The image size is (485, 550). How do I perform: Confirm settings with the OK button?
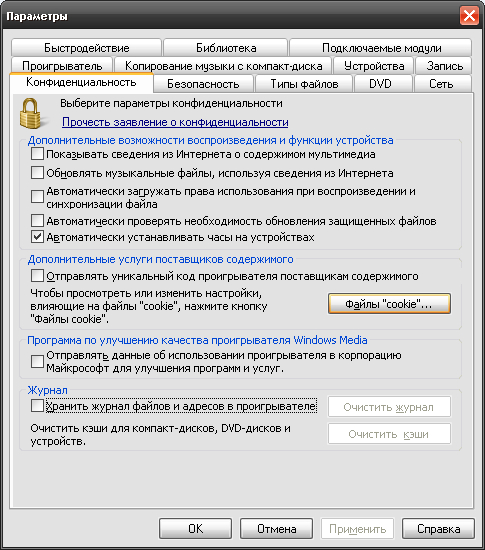point(195,529)
